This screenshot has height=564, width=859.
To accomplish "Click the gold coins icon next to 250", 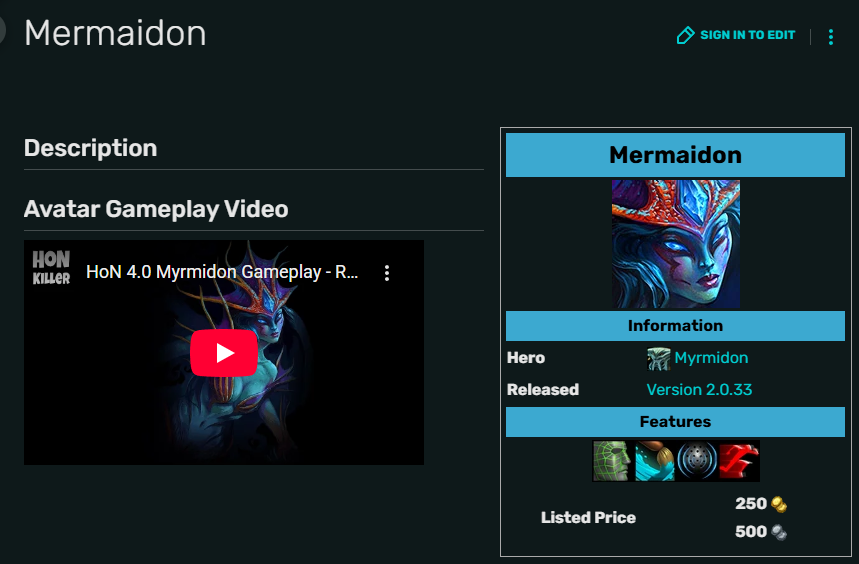I will point(778,504).
